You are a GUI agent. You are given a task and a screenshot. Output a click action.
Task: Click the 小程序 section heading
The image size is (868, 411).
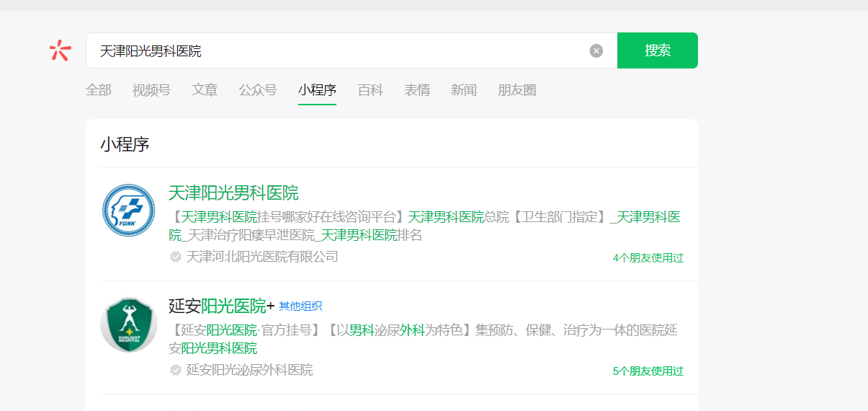tap(125, 144)
